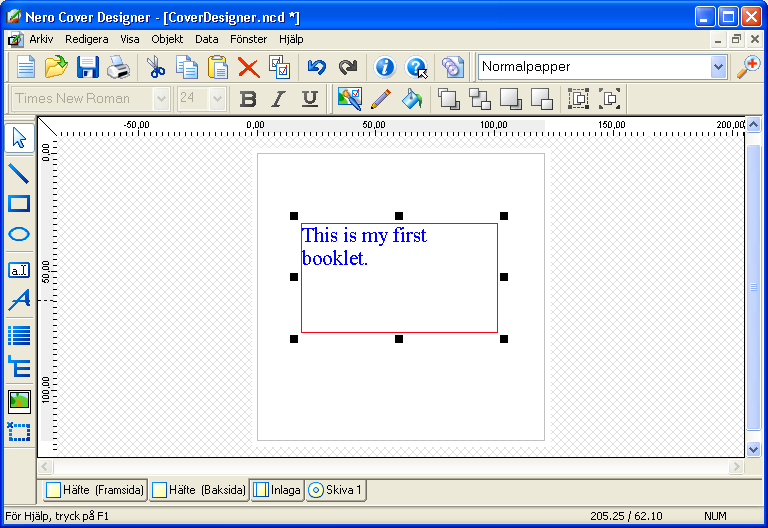Choose the fill color paint bucket icon
The height and width of the screenshot is (528, 768).
point(412,98)
